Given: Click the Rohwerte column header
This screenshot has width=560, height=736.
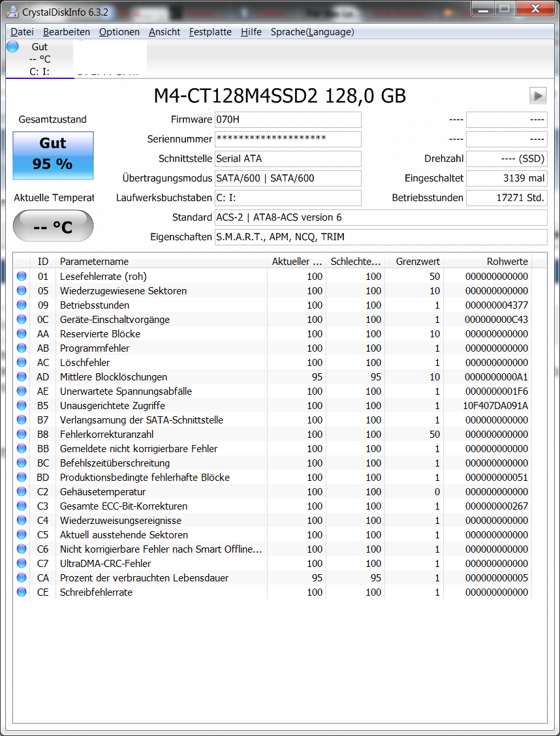Looking at the screenshot, I should (488, 262).
